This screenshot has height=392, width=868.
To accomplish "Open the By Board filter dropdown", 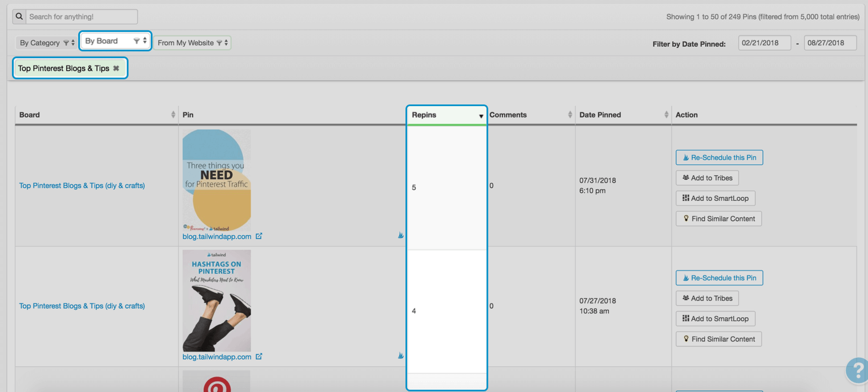I will 115,41.
